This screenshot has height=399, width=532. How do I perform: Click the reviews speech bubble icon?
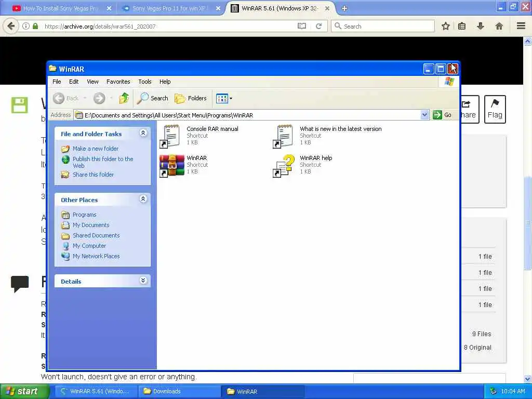tap(20, 284)
